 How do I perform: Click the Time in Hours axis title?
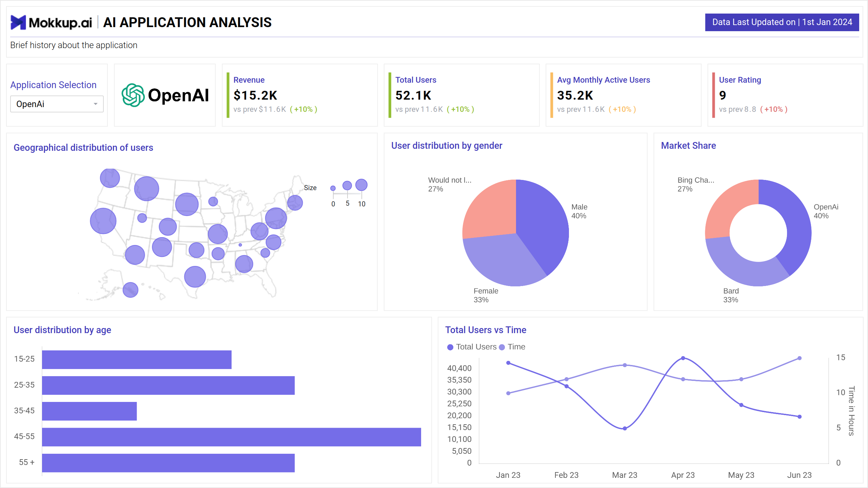pyautogui.click(x=852, y=411)
